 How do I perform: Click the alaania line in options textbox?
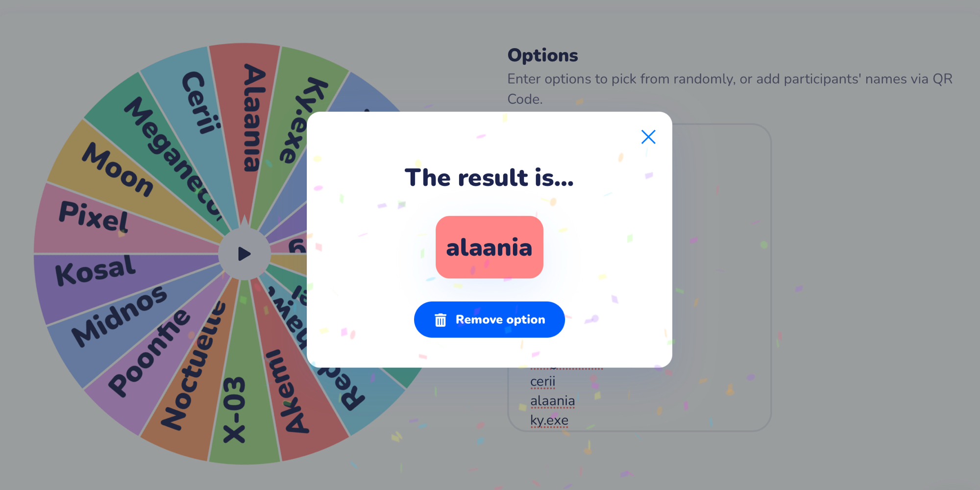(x=552, y=401)
